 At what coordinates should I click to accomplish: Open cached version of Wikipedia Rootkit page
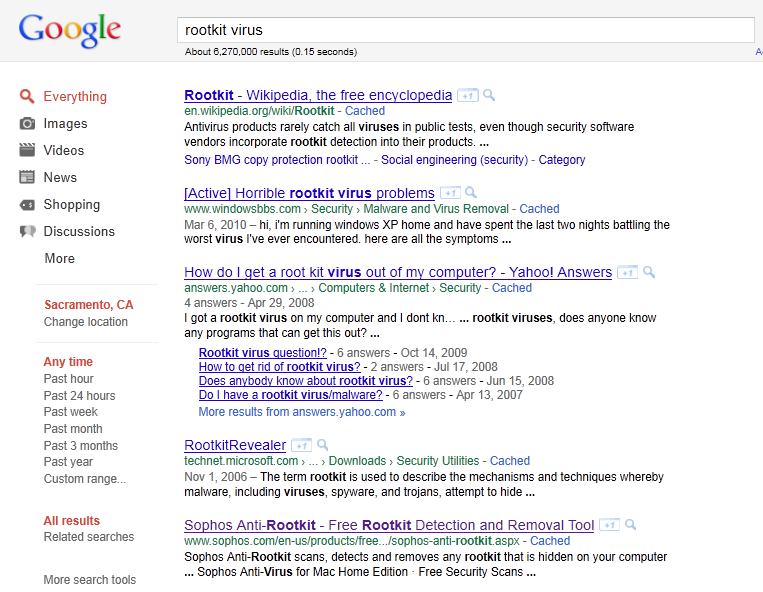point(365,111)
